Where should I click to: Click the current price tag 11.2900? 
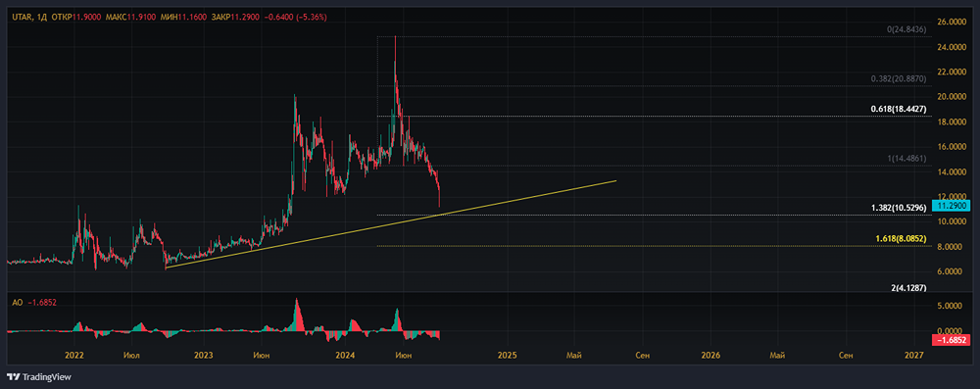coord(953,205)
